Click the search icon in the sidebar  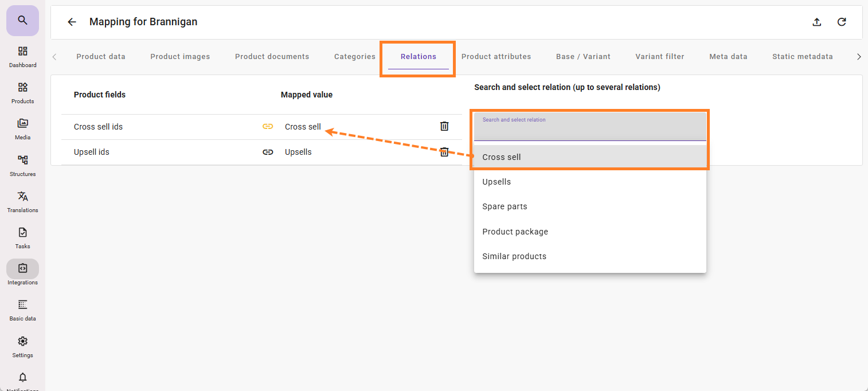pyautogui.click(x=22, y=21)
